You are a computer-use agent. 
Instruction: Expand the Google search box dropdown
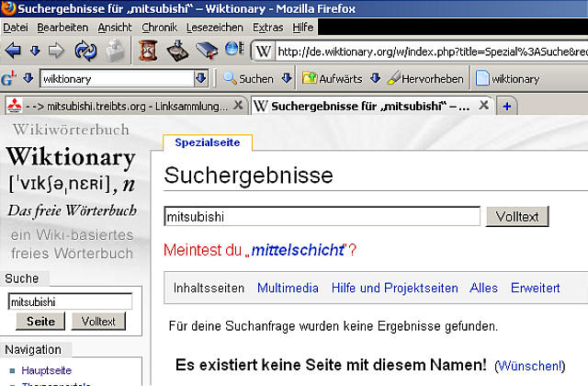(x=200, y=79)
